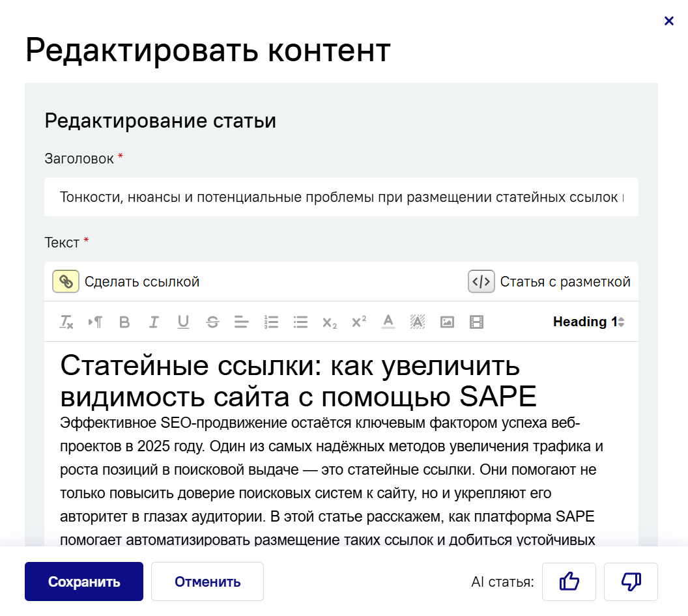Image resolution: width=688 pixels, height=616 pixels.
Task: Apply strikethrough to text
Action: pyautogui.click(x=212, y=322)
